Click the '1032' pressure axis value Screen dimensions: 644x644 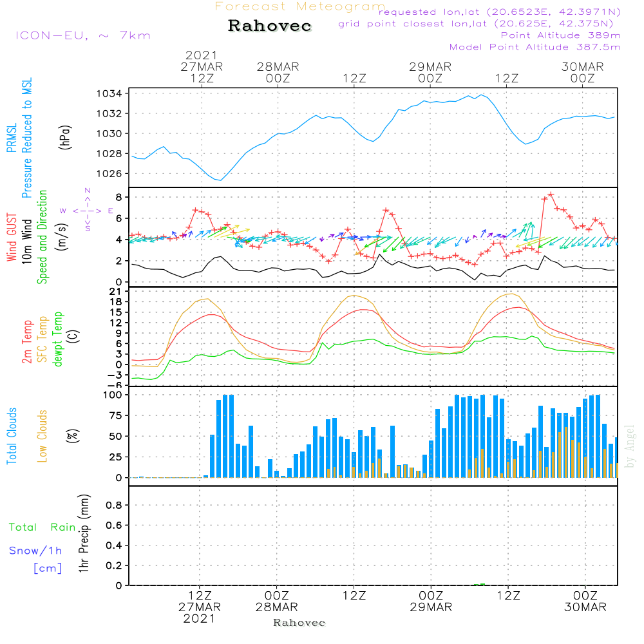click(x=109, y=114)
